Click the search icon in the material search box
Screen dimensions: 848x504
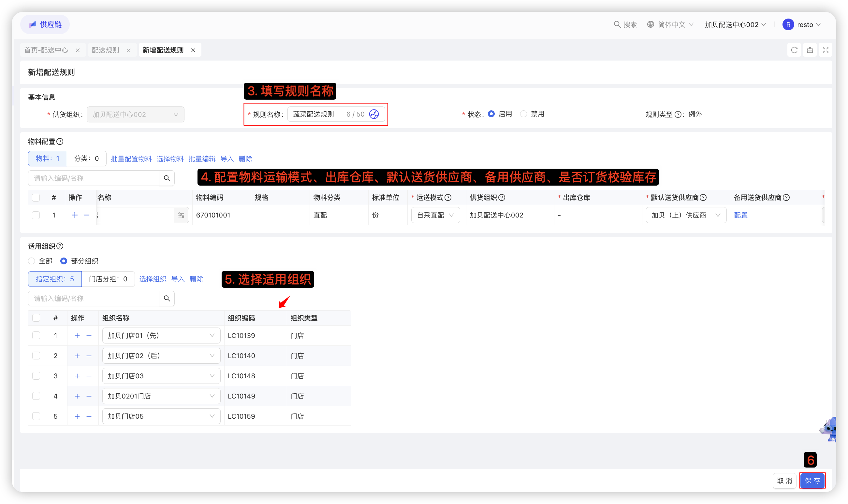pyautogui.click(x=167, y=178)
